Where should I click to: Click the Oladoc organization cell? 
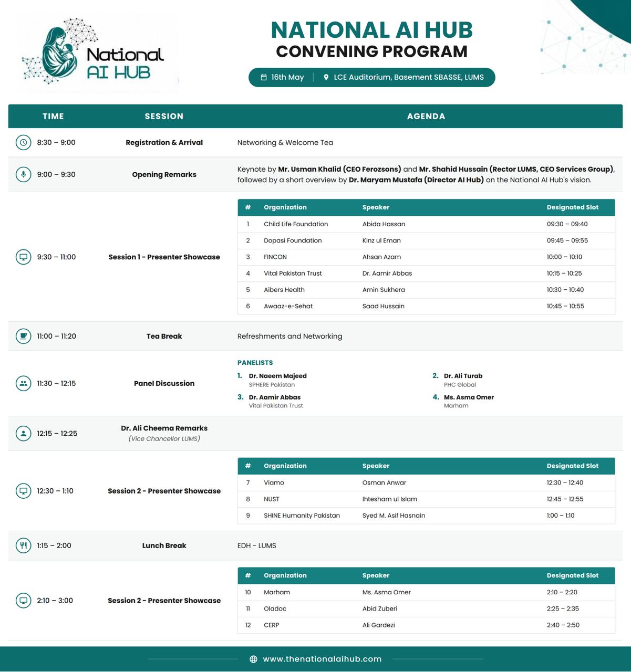[275, 609]
